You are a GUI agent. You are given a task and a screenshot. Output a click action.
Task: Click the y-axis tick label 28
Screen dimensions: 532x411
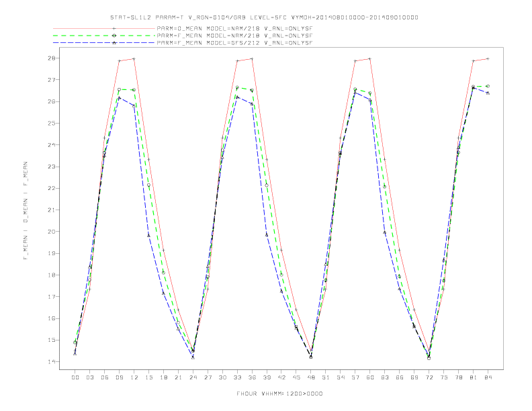(x=52, y=58)
